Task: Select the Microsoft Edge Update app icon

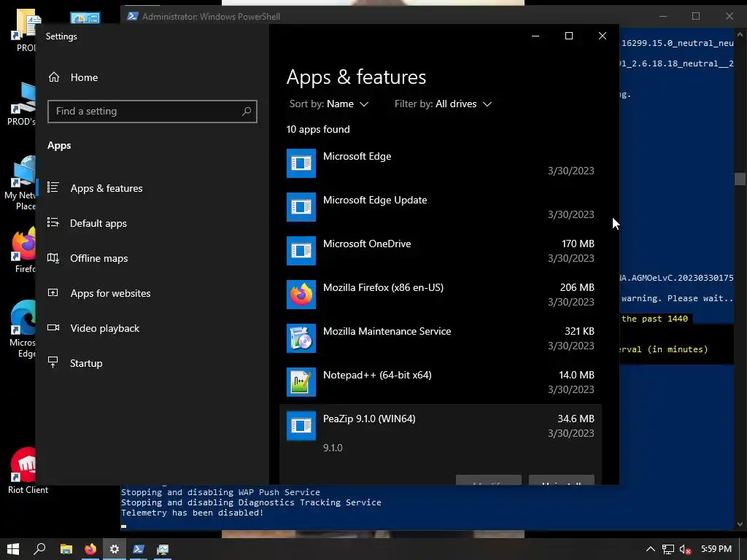Action: (301, 207)
